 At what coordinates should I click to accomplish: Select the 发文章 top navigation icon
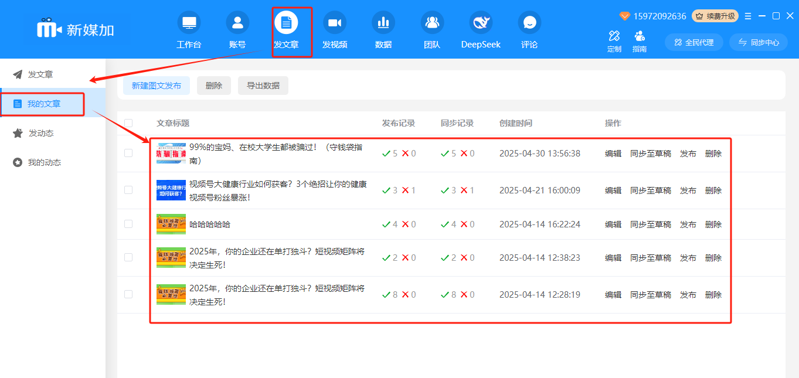click(x=286, y=23)
